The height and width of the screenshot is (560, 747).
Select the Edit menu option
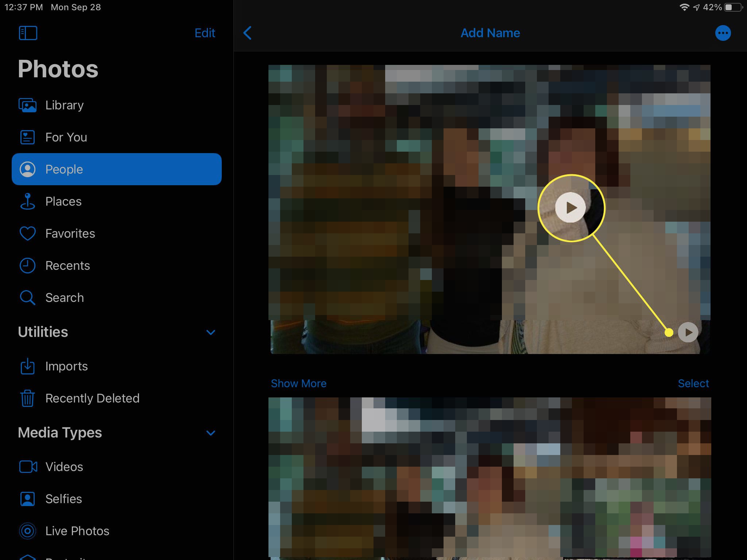tap(205, 33)
